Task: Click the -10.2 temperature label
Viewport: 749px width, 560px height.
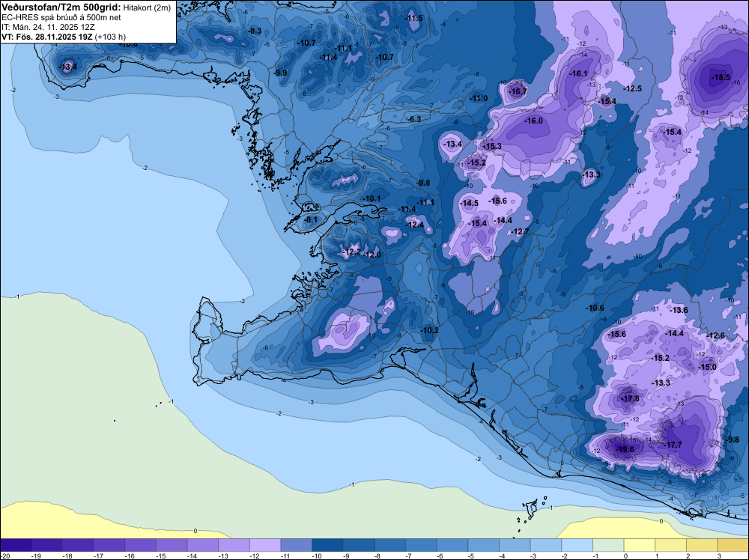Action: click(x=429, y=330)
